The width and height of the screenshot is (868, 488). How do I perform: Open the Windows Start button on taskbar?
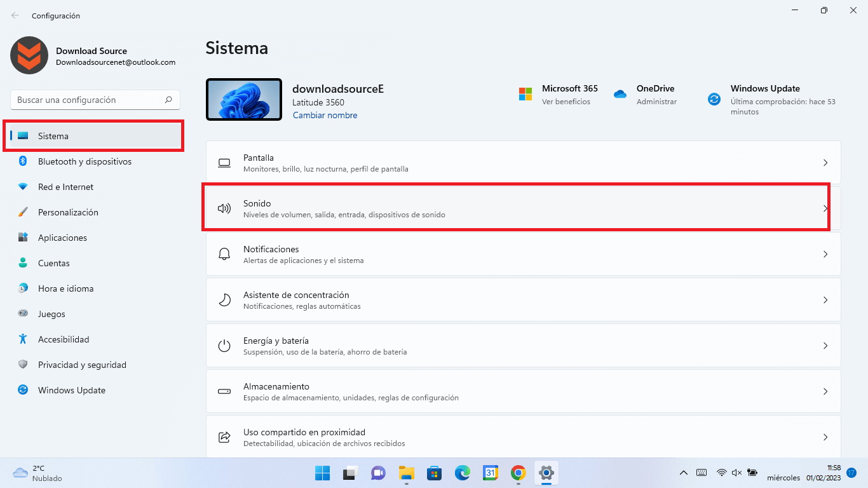[322, 473]
